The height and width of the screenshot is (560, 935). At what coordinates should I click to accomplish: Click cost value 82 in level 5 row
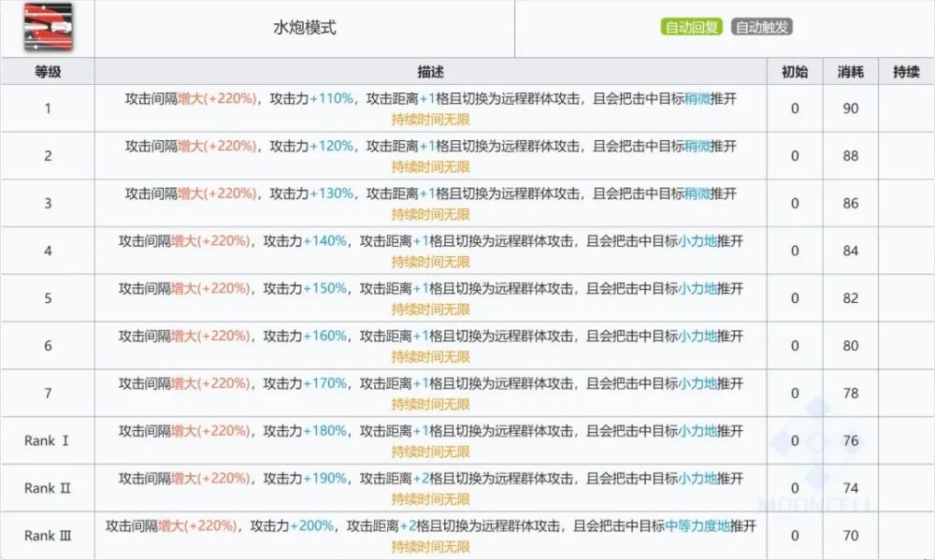[x=850, y=298]
